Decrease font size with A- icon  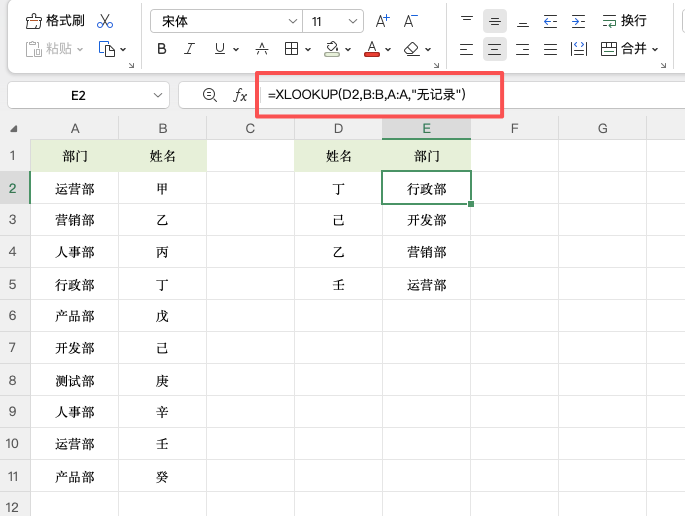(410, 21)
